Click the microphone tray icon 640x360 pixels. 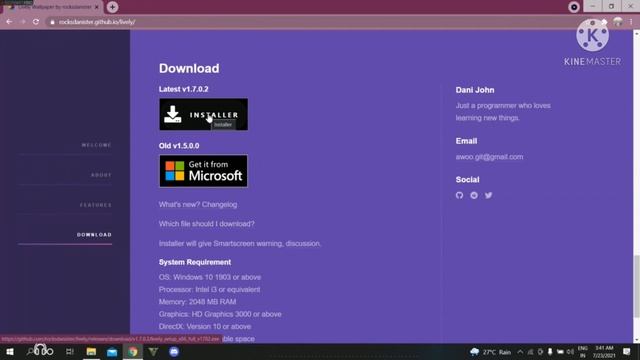pyautogui.click(x=550, y=352)
